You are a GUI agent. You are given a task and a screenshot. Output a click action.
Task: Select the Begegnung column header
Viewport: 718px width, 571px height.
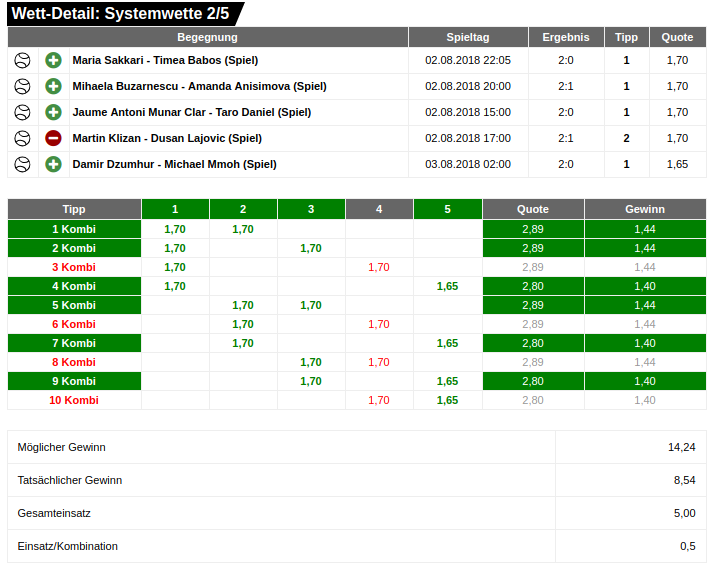click(x=207, y=37)
